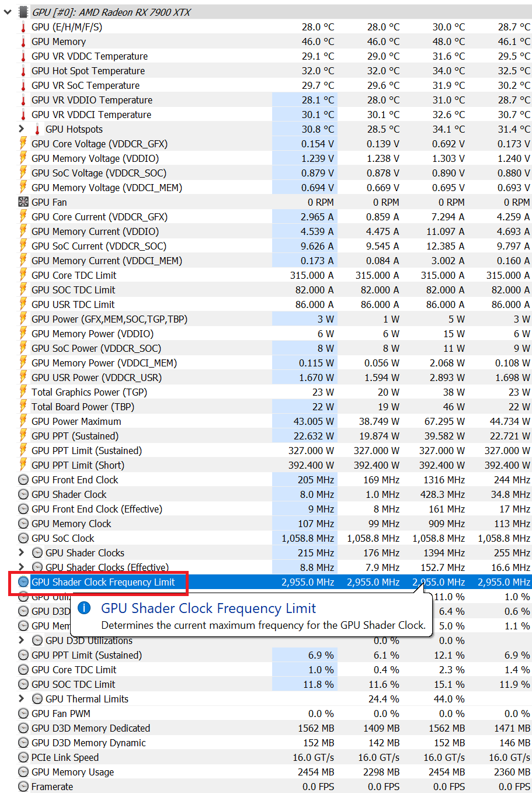532x793 pixels.
Task: Click the 2454 MB current memory usage value
Action: (x=316, y=772)
